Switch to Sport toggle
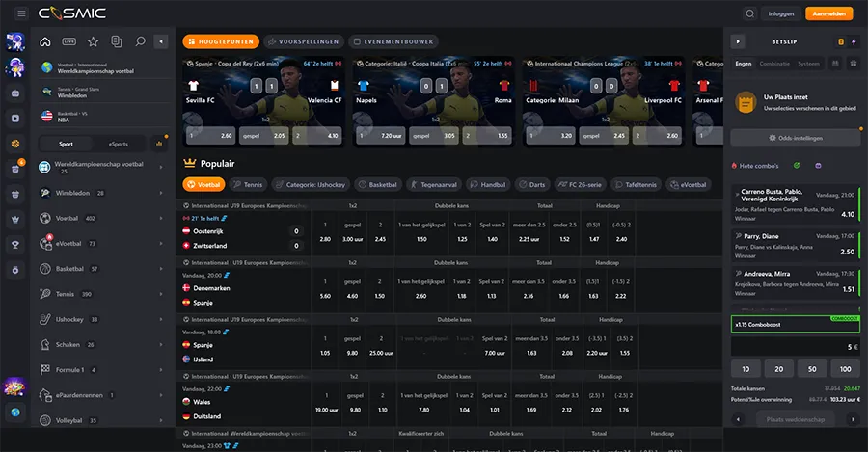 coord(66,144)
